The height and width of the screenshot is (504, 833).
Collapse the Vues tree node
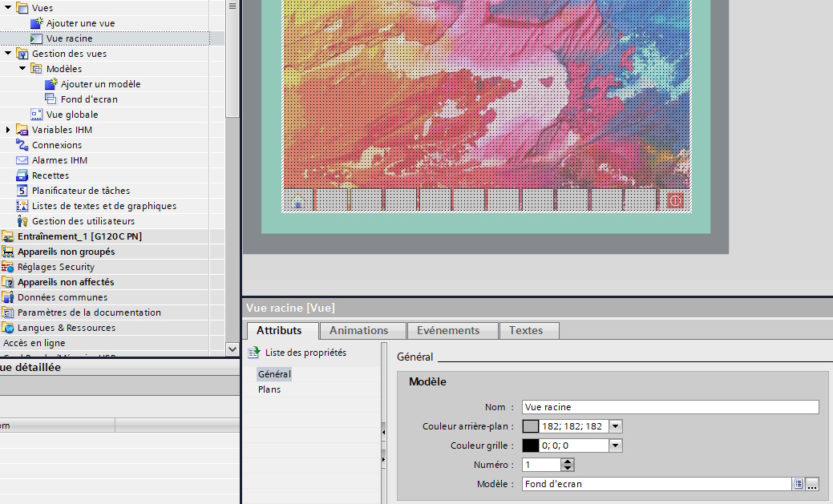coord(8,8)
